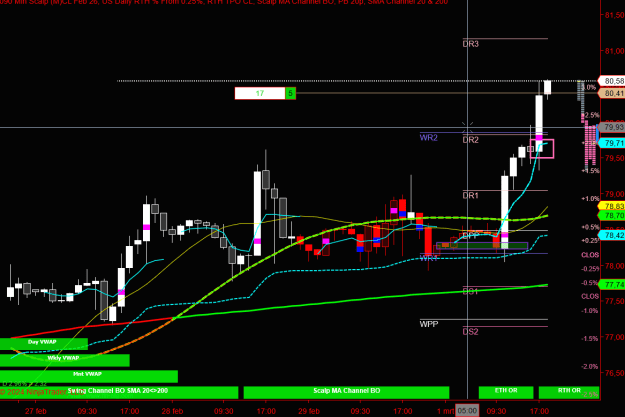Screen dimensions: 625x417
Task: Toggle the Scalp MA Channel BO bar
Action: [x=346, y=392]
